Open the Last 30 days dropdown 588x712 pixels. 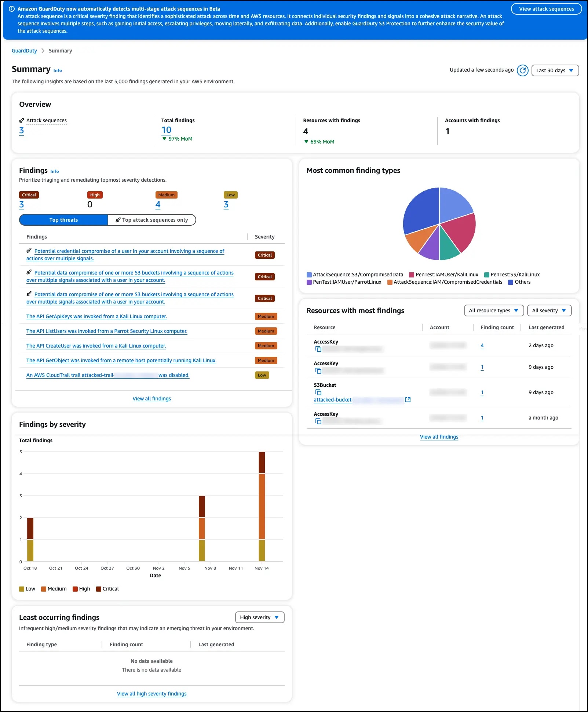(x=555, y=70)
